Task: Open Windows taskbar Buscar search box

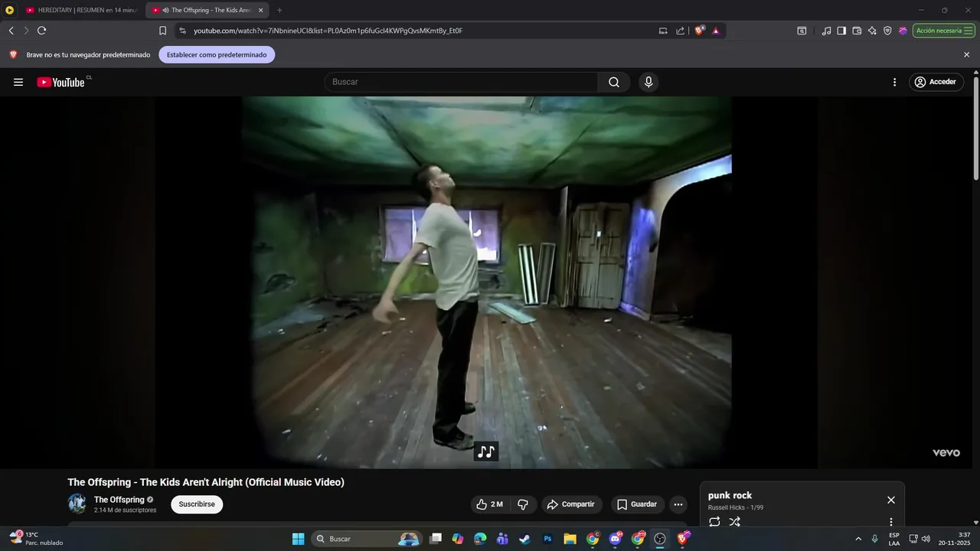Action: [x=367, y=539]
